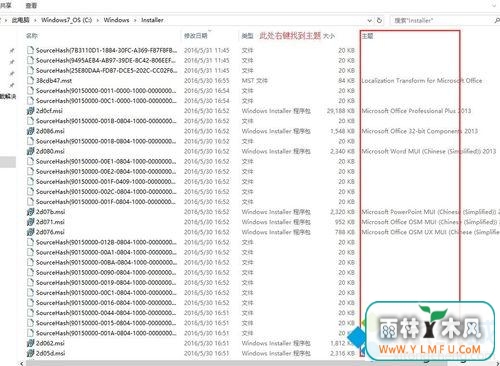Select file SourceHash{25E80DAA-FD87-DCE5...
The height and width of the screenshot is (366, 500).
point(106,70)
